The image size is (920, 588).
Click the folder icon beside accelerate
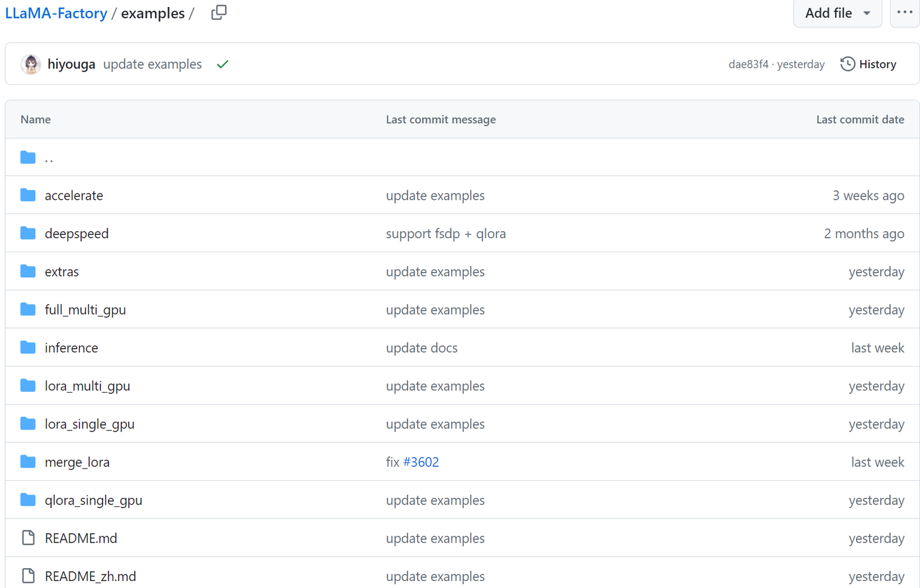click(x=28, y=195)
